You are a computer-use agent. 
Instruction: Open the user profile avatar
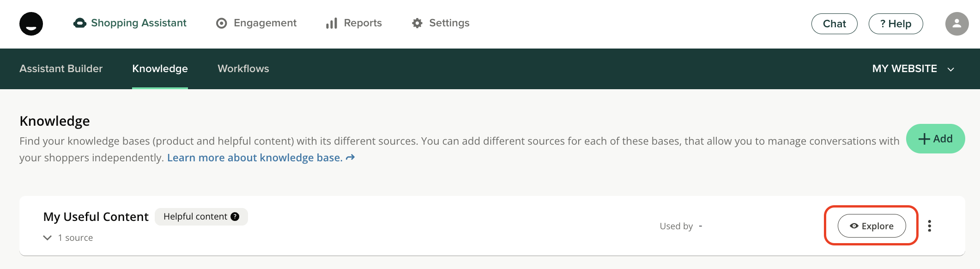[x=956, y=24]
